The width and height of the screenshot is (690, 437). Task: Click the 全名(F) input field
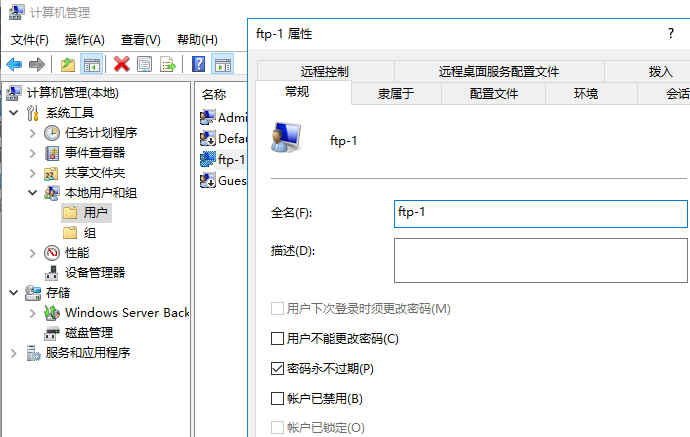(x=541, y=214)
